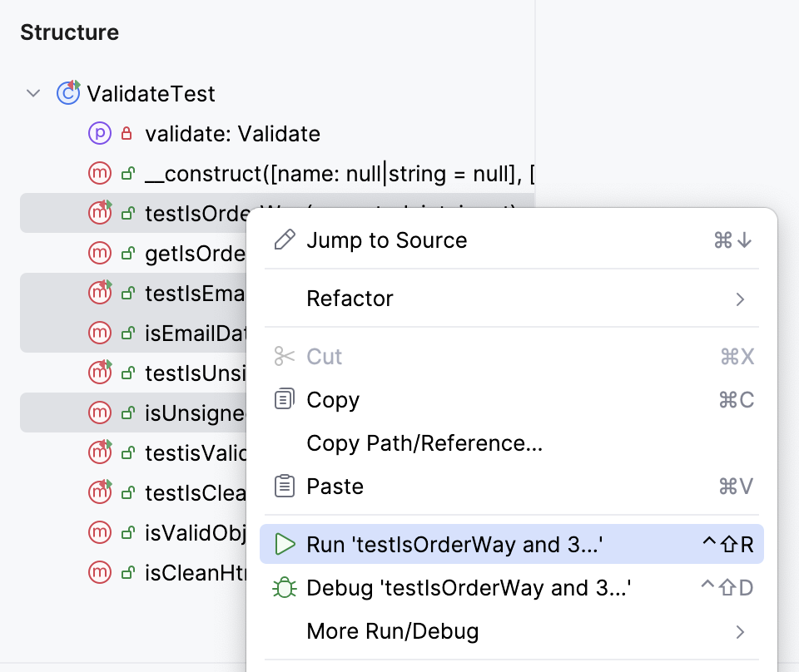Image resolution: width=799 pixels, height=672 pixels.
Task: Open the Refactor submenu
Action: (x=350, y=298)
